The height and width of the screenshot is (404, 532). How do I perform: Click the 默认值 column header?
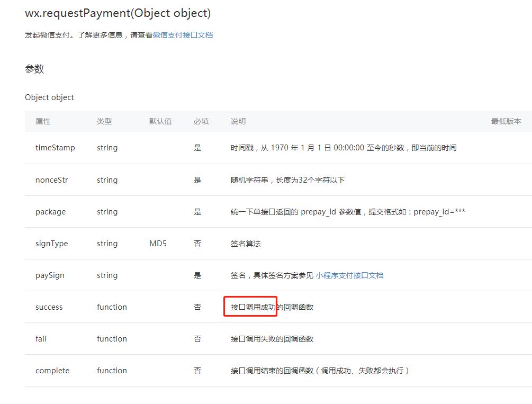[160, 121]
